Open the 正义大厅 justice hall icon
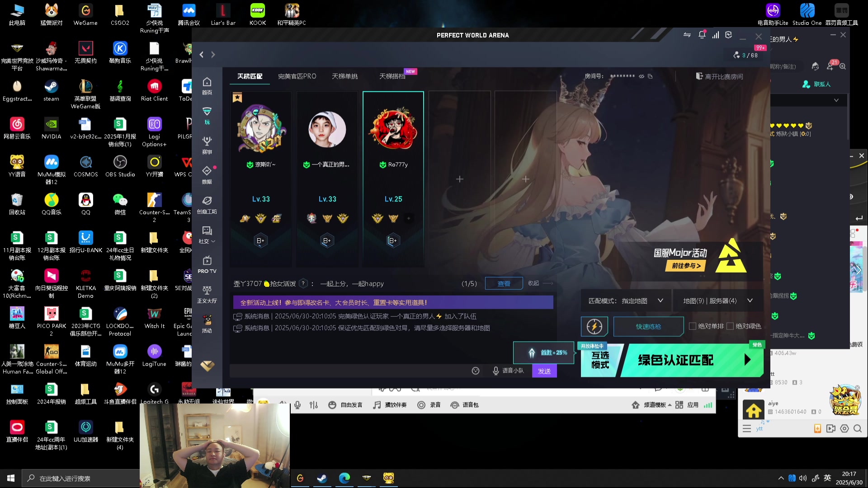Screen dimensions: 868x488 click(207, 294)
